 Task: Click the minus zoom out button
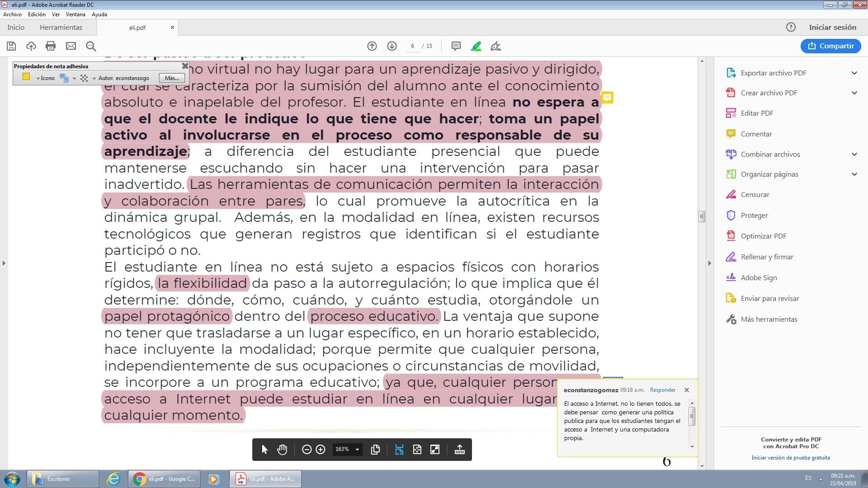[x=307, y=450]
